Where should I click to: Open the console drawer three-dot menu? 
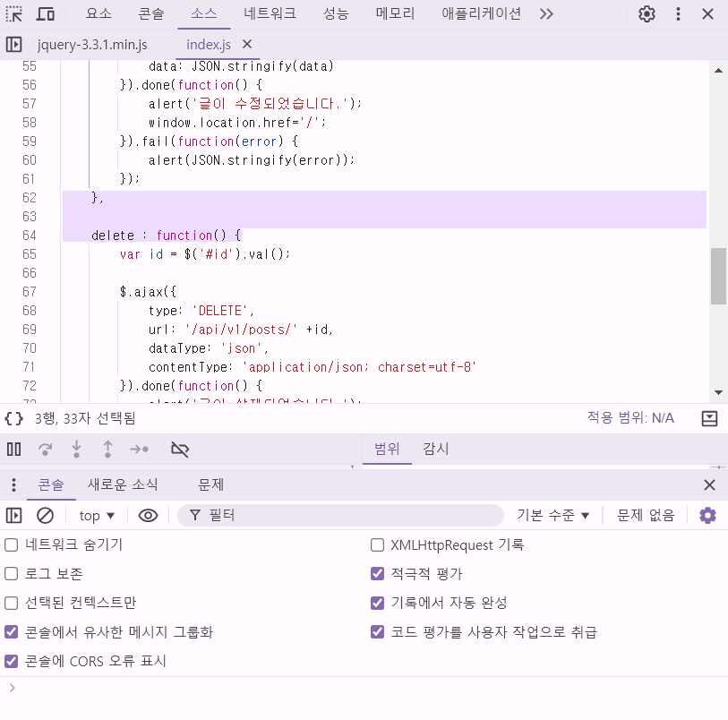[14, 484]
